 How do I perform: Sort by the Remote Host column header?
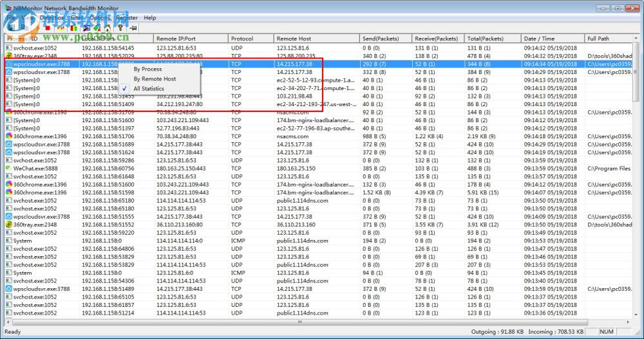[317, 39]
